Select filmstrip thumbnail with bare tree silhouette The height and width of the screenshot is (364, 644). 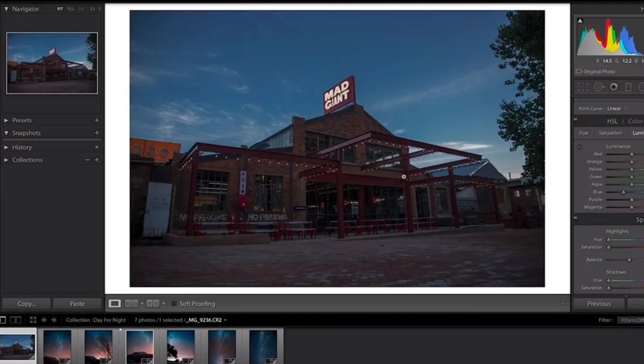click(98, 347)
